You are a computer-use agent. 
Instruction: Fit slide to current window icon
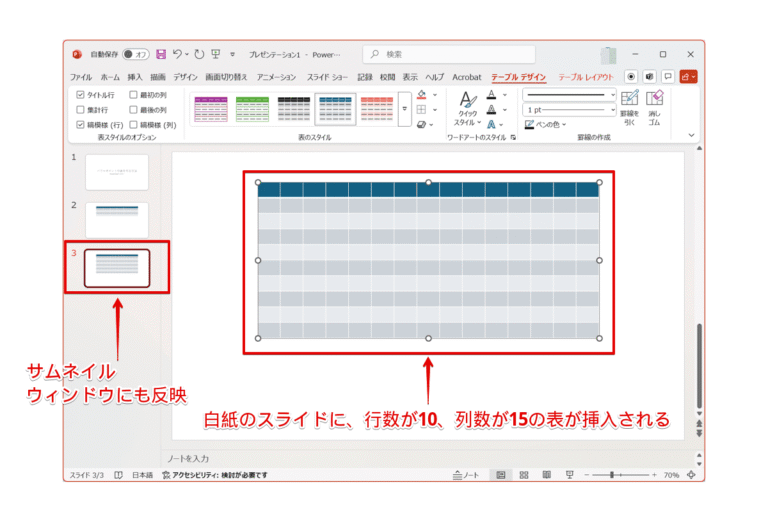(691, 475)
